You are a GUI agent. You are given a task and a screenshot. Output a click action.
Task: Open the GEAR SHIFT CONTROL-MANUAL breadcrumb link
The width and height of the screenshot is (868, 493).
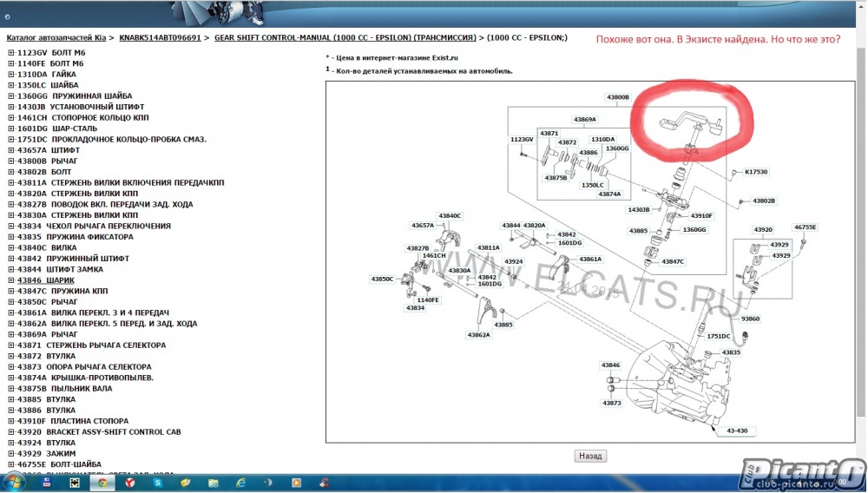tap(345, 38)
